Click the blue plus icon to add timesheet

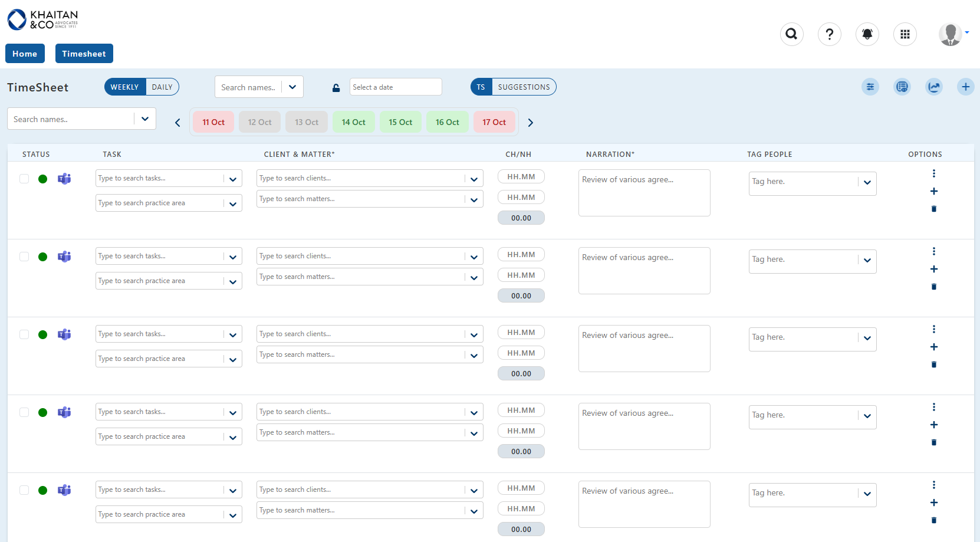tap(965, 87)
